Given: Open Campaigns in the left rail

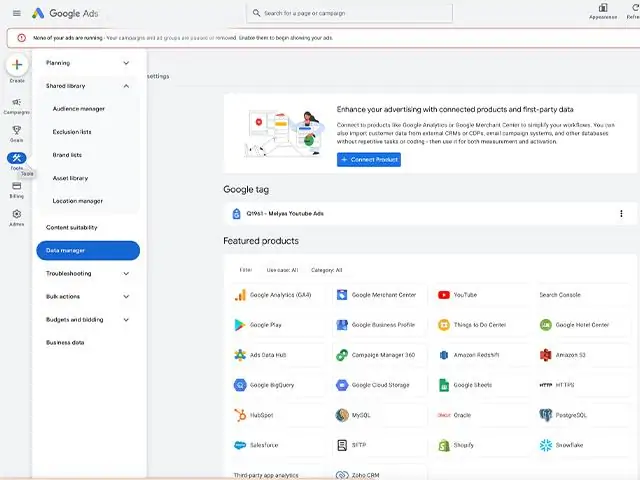Looking at the screenshot, I should point(16,104).
